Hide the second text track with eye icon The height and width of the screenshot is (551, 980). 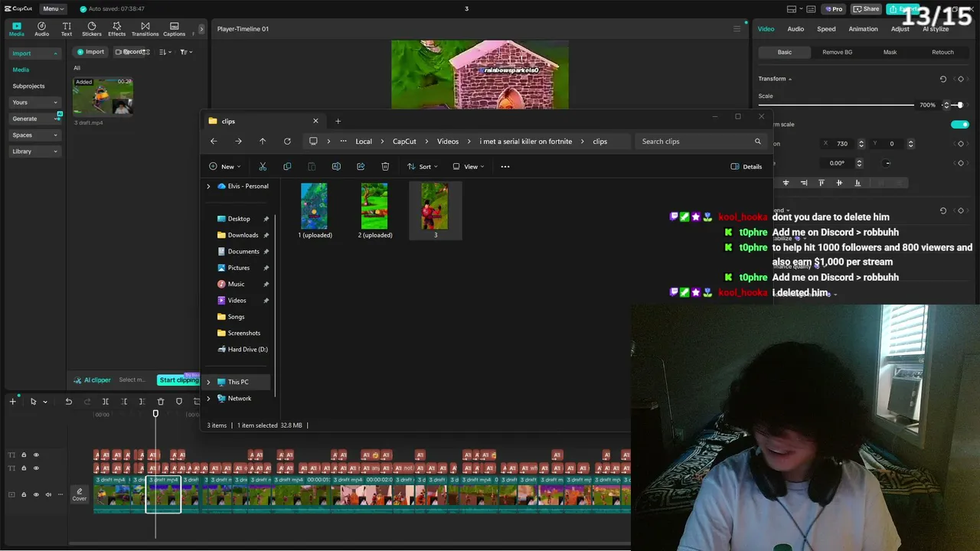pos(36,468)
